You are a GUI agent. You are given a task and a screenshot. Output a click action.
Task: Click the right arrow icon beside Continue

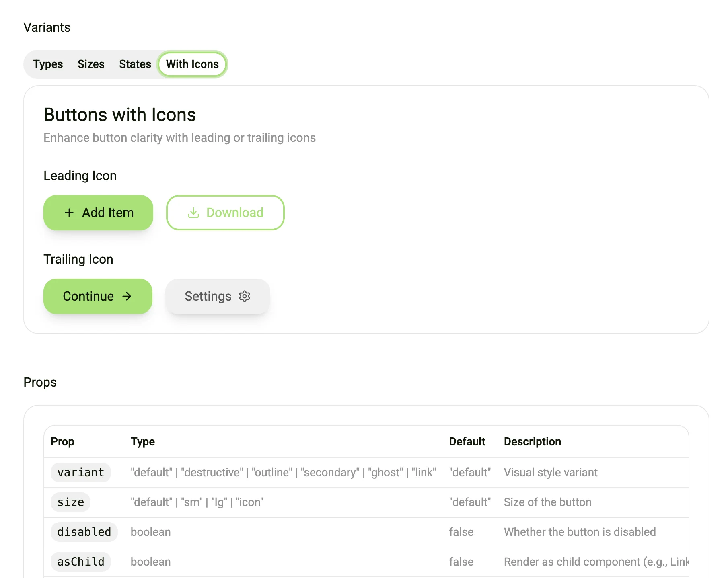coord(127,296)
